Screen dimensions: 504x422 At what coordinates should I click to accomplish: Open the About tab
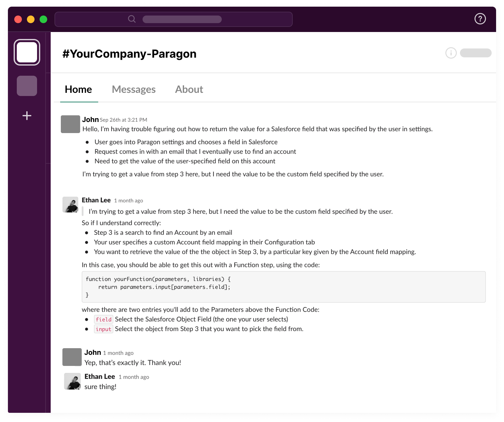click(x=189, y=89)
